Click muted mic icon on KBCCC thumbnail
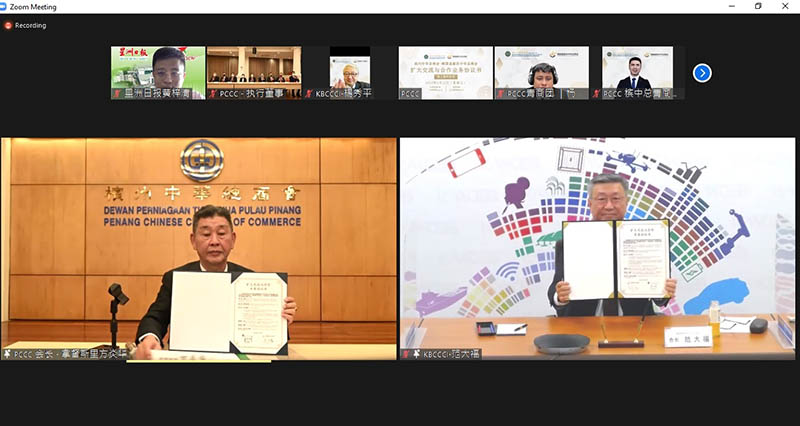Image resolution: width=800 pixels, height=426 pixels. [x=309, y=94]
